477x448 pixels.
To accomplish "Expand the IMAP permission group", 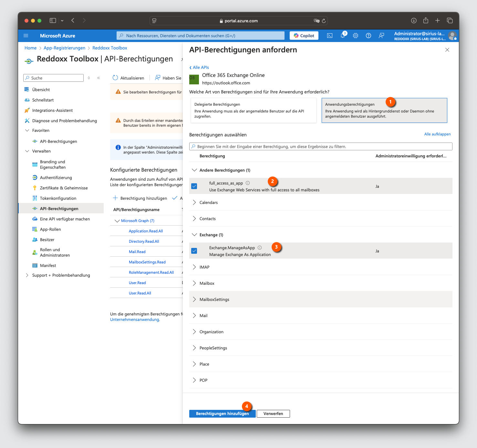I will 194,267.
